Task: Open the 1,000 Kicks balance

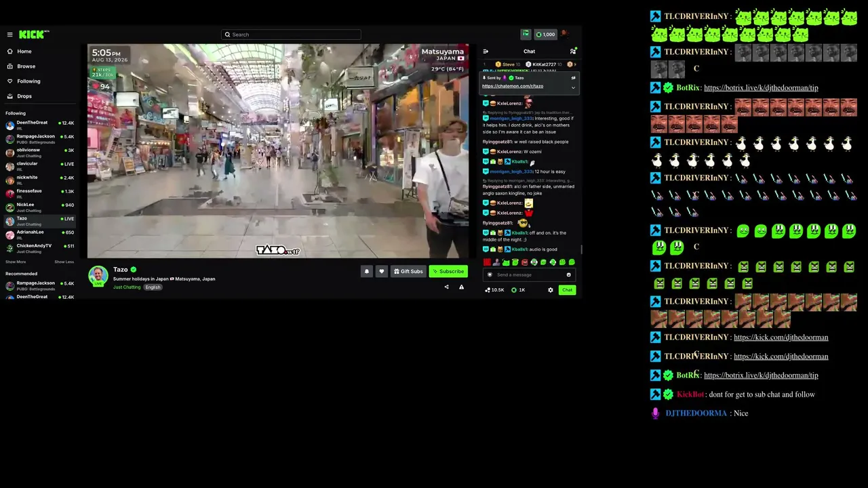Action: pos(545,35)
